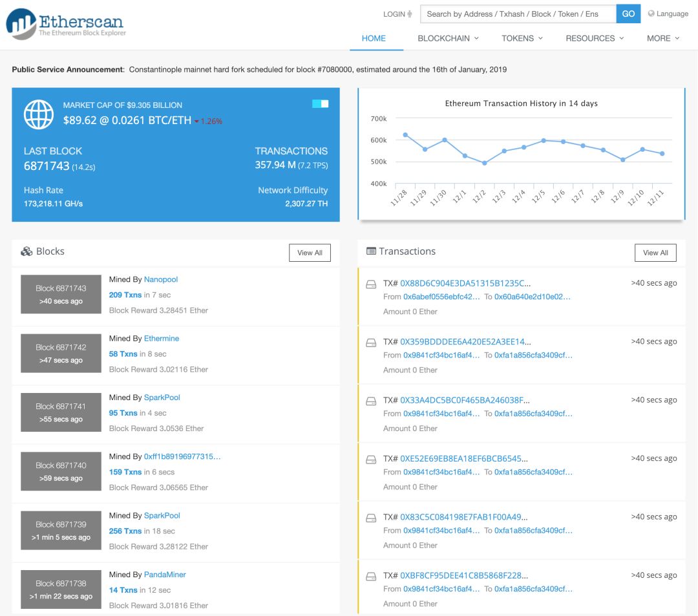Open Block 6871741 tile
The height and width of the screenshot is (616, 698).
pyautogui.click(x=61, y=412)
